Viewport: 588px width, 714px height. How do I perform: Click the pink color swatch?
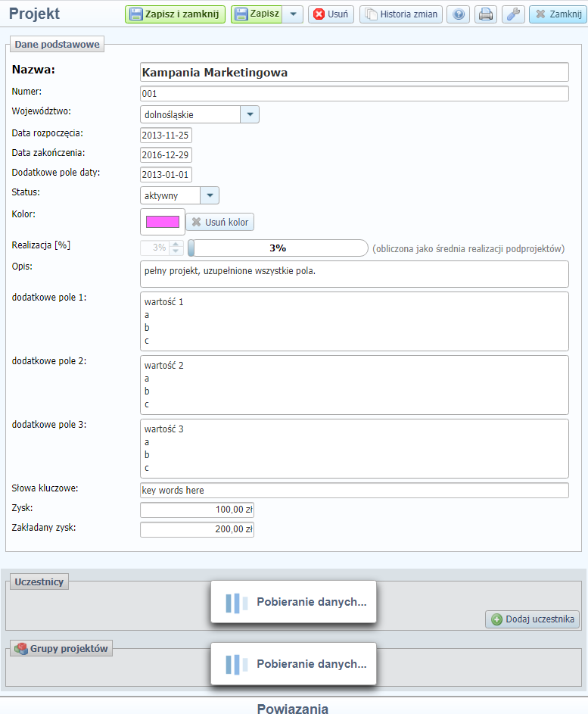pyautogui.click(x=162, y=222)
